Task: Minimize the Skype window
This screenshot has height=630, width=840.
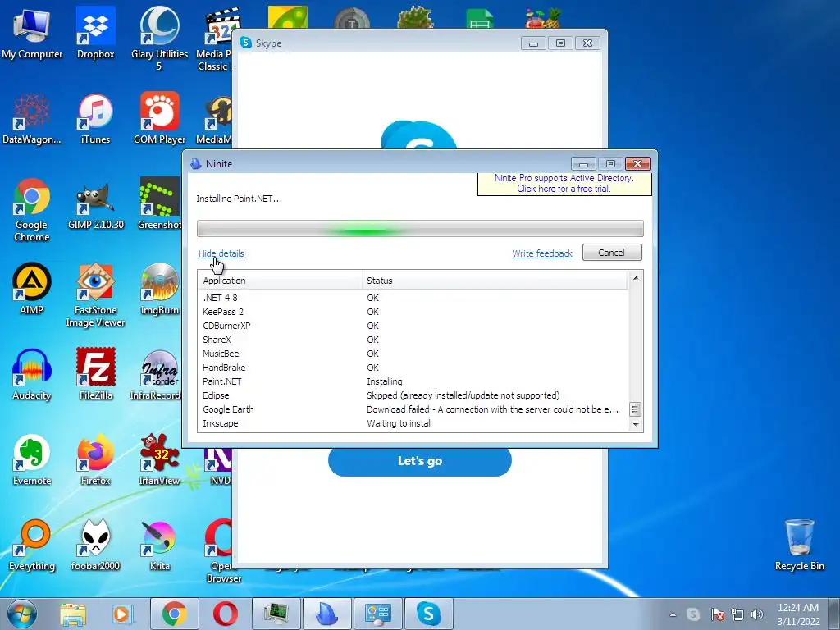Action: coord(533,43)
